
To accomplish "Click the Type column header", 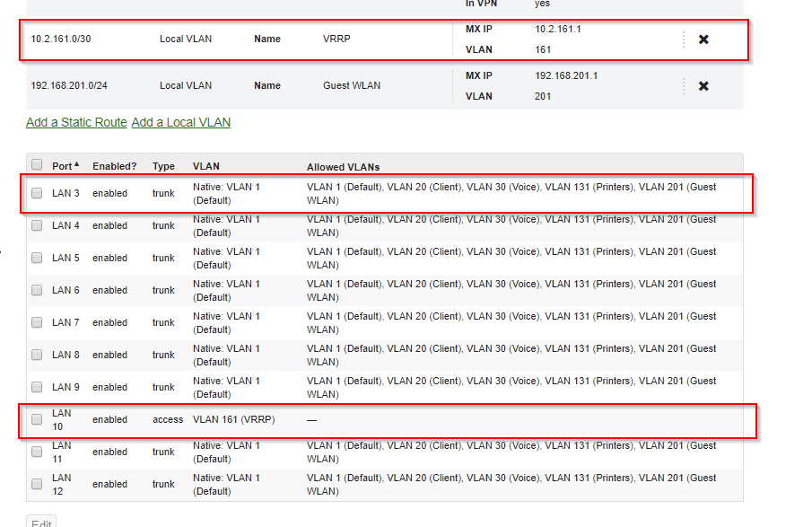I will pyautogui.click(x=163, y=165).
